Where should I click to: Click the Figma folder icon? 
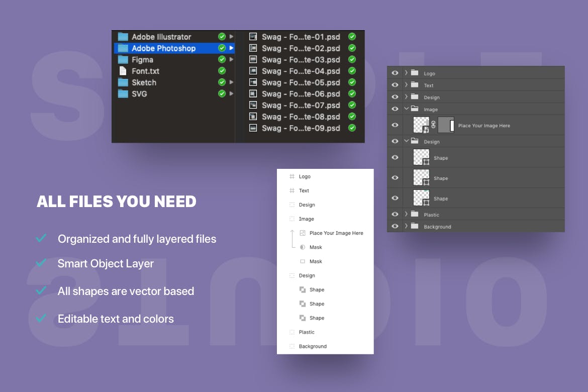(x=123, y=60)
